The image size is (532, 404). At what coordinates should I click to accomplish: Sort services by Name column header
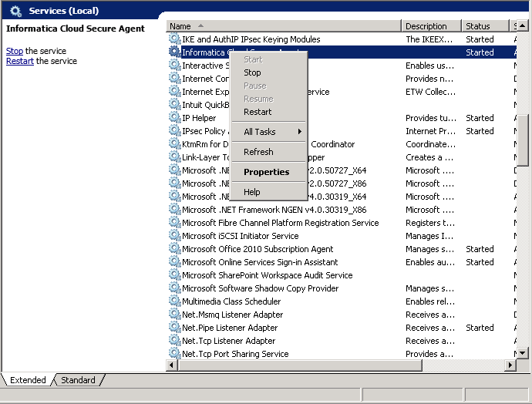pyautogui.click(x=284, y=26)
